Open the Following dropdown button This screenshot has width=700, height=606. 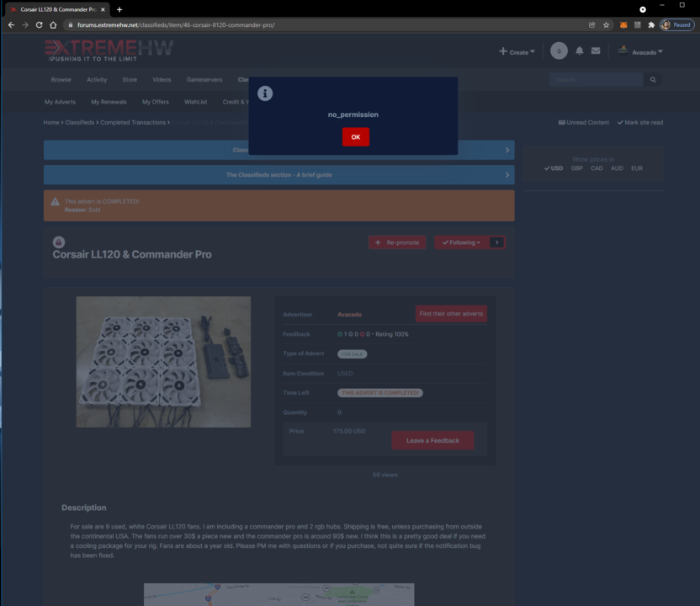coord(461,242)
